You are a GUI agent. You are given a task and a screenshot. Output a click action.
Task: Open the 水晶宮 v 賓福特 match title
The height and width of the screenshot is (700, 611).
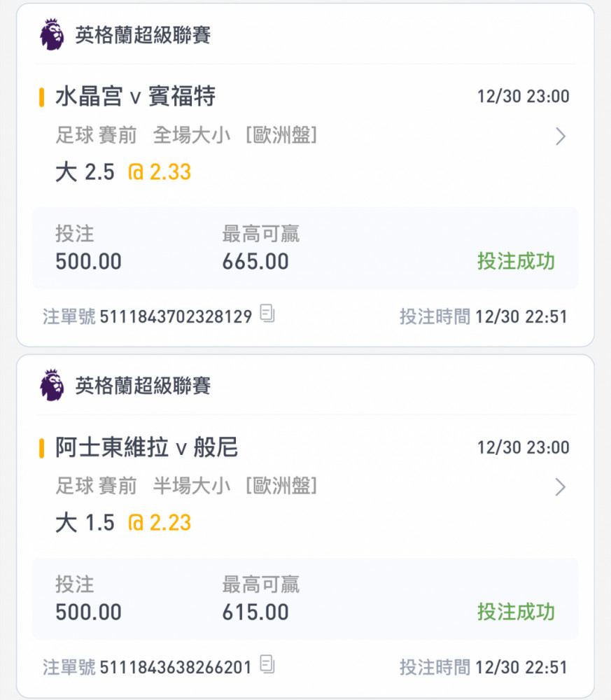click(x=135, y=97)
